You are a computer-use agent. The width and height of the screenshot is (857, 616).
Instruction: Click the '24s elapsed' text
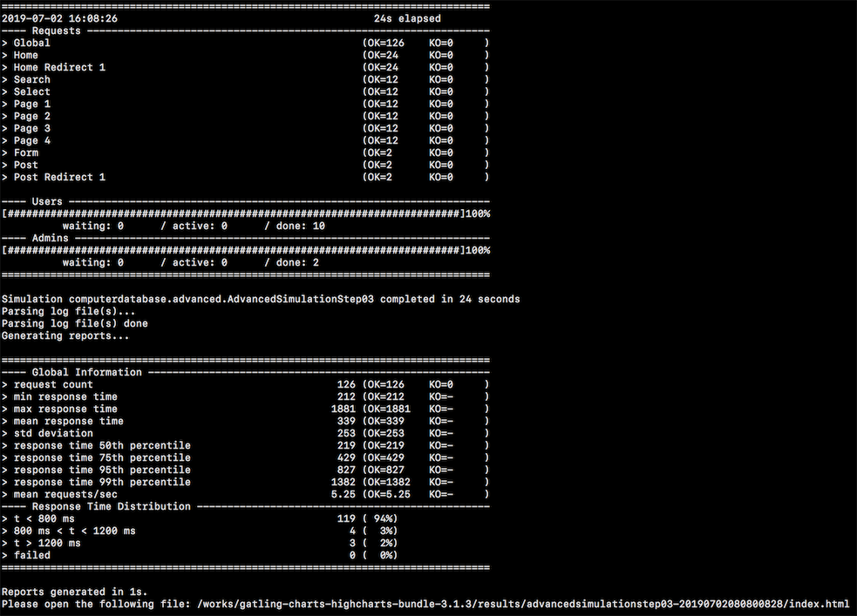coord(407,18)
